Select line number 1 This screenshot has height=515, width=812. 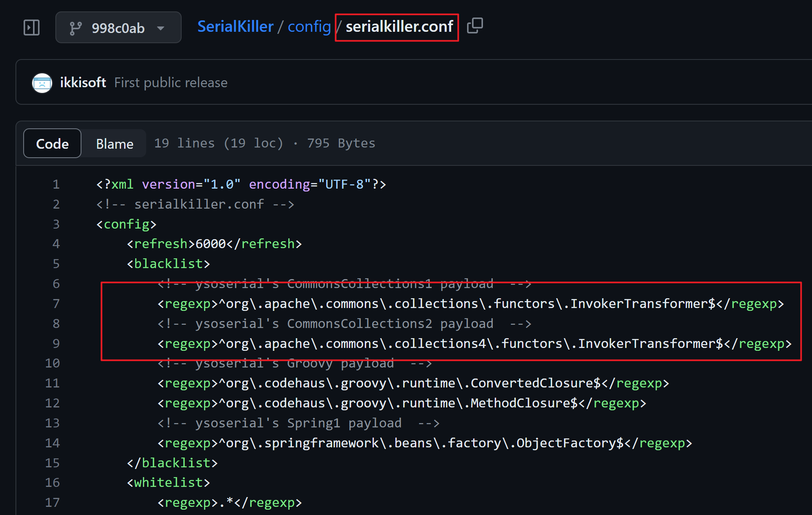(56, 184)
